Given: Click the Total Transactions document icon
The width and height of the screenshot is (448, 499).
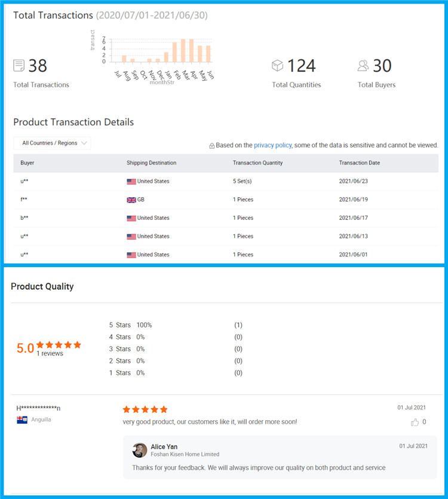Looking at the screenshot, I should pyautogui.click(x=19, y=66).
